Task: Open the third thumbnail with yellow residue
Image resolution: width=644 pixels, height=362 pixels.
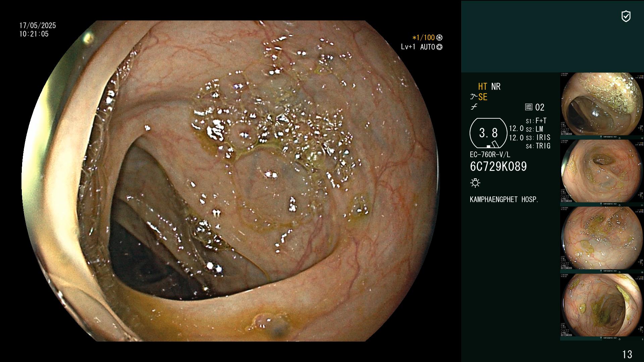Action: (602, 238)
